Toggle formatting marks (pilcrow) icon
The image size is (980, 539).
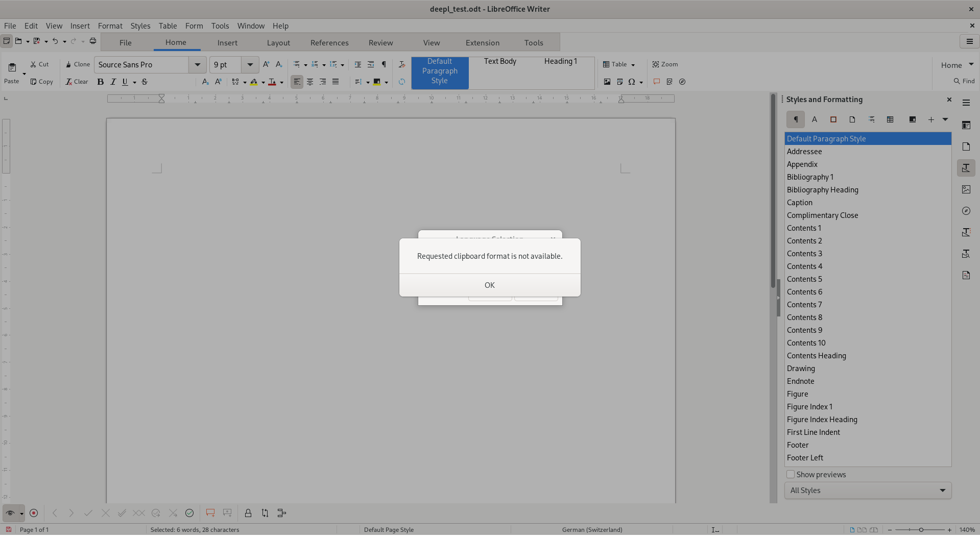384,64
